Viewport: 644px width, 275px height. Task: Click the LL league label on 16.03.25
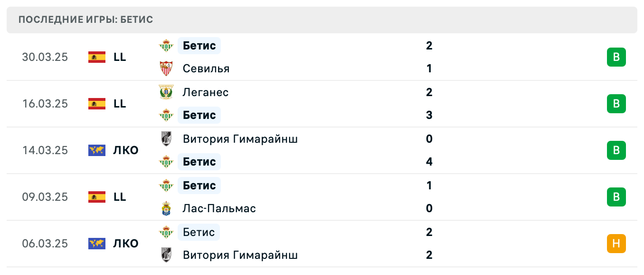(x=120, y=104)
